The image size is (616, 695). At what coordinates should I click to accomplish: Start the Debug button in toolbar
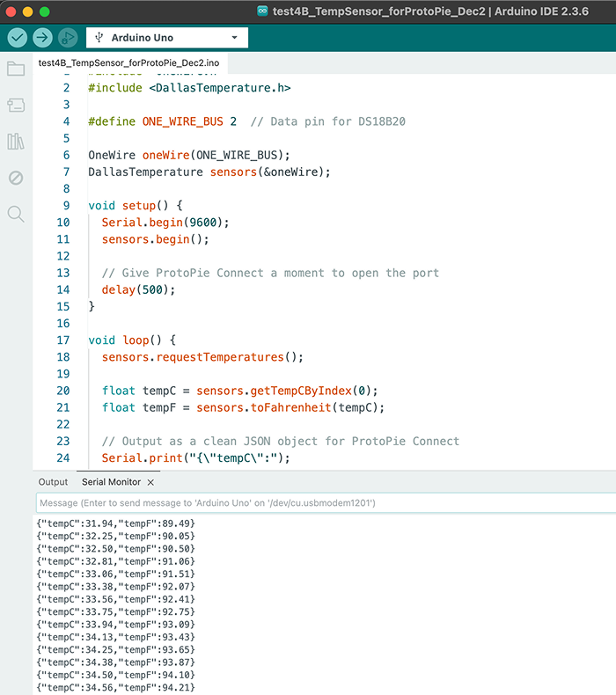pos(68,38)
